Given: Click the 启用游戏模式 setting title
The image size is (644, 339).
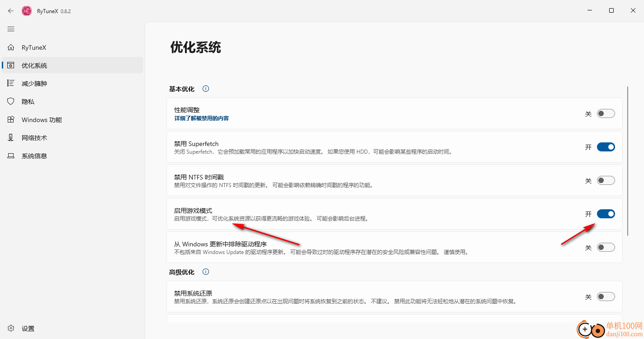Looking at the screenshot, I should 193,211.
